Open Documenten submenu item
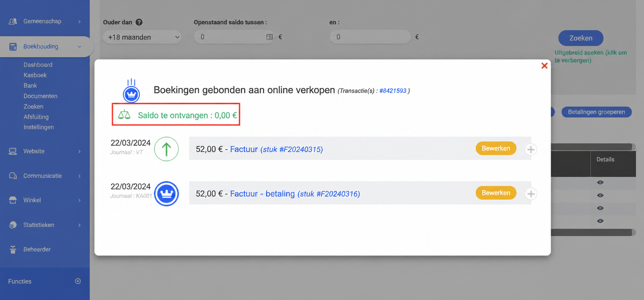The image size is (644, 300). coord(40,96)
